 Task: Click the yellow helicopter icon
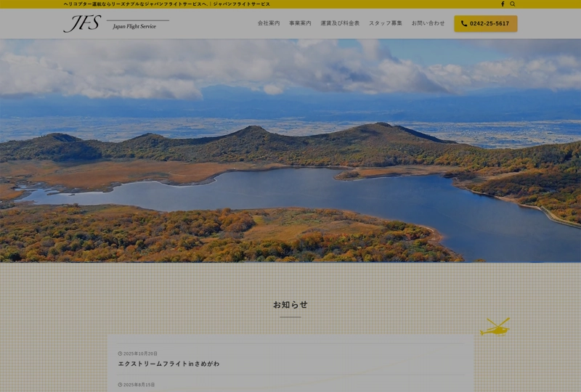pyautogui.click(x=495, y=327)
